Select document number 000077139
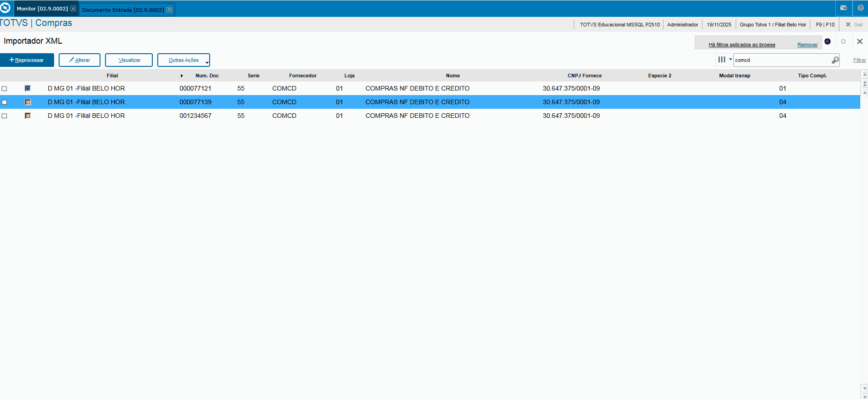868x399 pixels. [x=196, y=102]
